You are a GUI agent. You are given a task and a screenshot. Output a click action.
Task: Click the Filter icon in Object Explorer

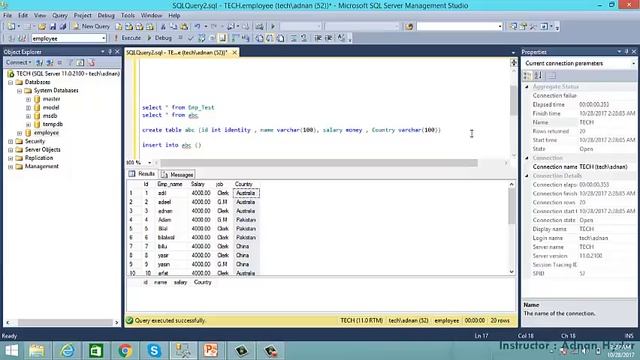pos(70,62)
